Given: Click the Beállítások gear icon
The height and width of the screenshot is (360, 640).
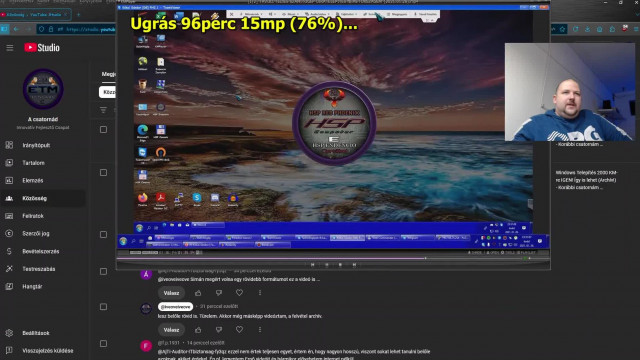Looking at the screenshot, I should tap(9, 333).
